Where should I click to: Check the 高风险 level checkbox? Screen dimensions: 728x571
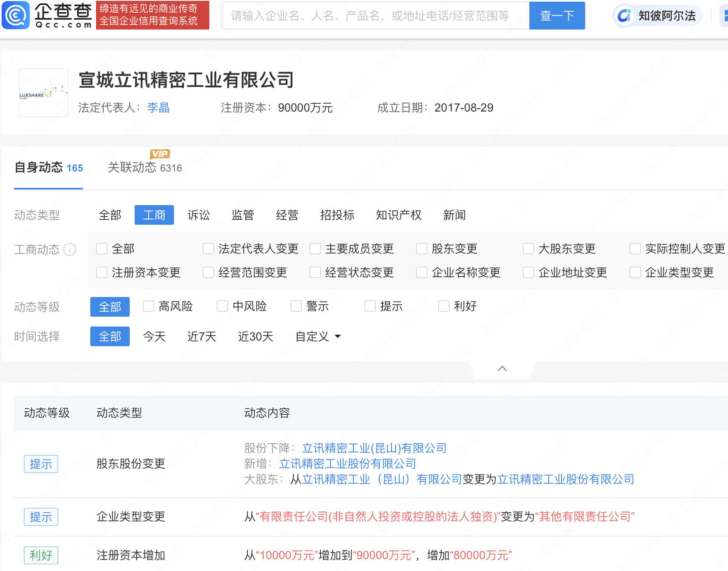click(149, 306)
